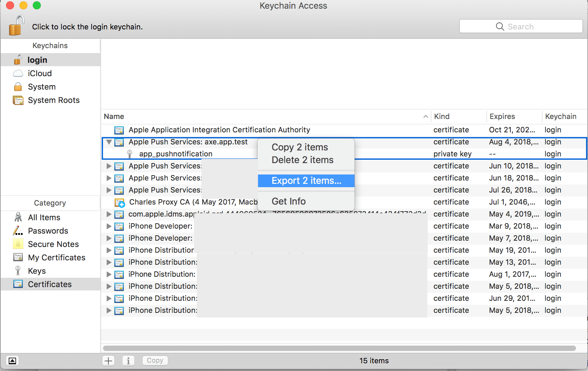The image size is (588, 371).
Task: Click the "Aug 4, 2018,..." expiry cell
Action: 514,142
